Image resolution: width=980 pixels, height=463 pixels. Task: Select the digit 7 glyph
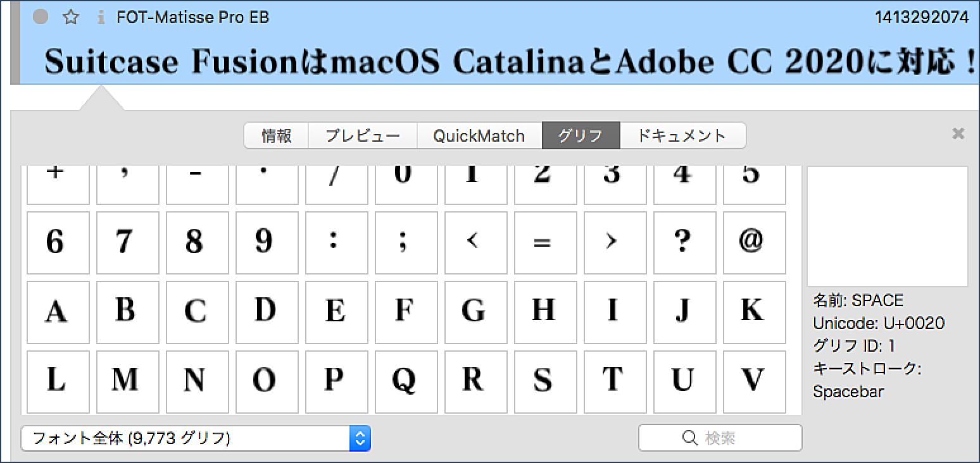pyautogui.click(x=128, y=243)
